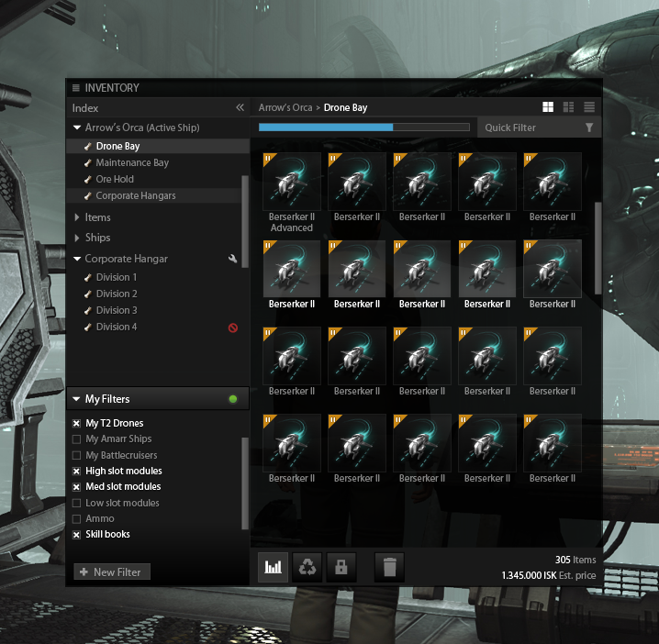
Task: Uncheck the Med slot modules filter
Action: [76, 487]
